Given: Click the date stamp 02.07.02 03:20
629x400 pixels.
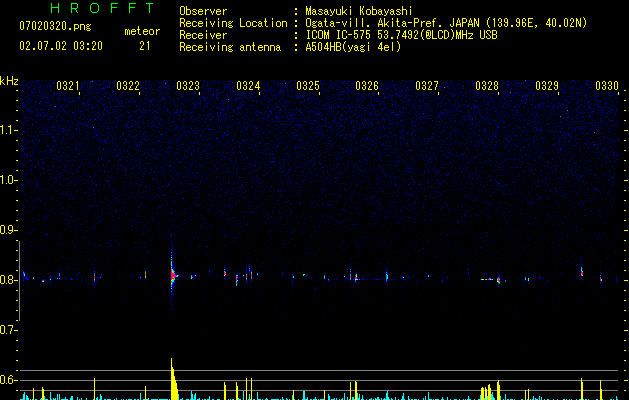Looking at the screenshot, I should click(x=61, y=46).
